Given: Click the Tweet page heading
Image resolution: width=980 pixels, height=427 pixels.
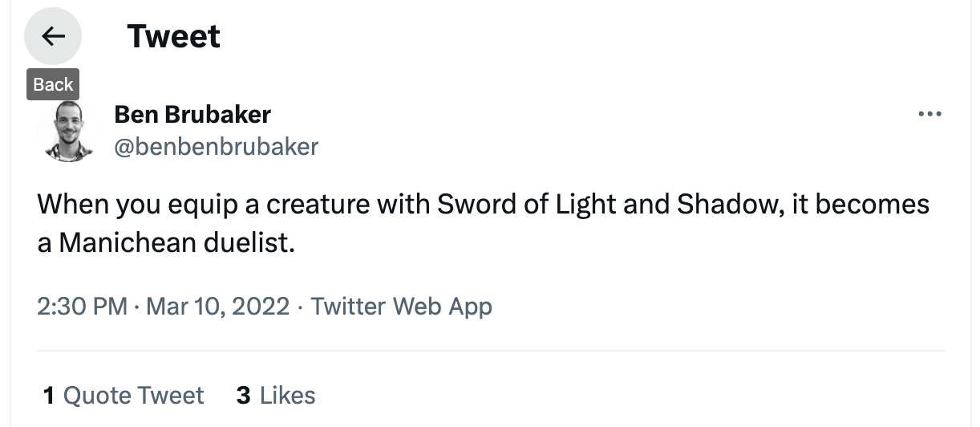Looking at the screenshot, I should coord(173,36).
